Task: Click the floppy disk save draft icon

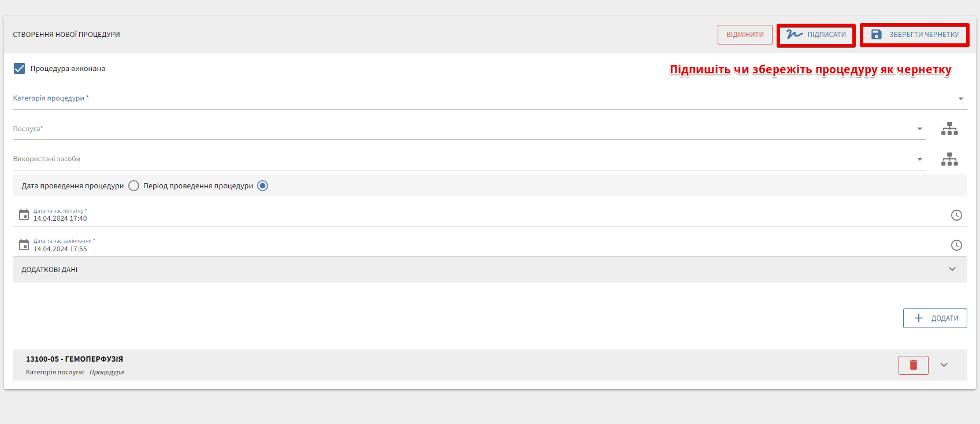Action: coord(877,35)
